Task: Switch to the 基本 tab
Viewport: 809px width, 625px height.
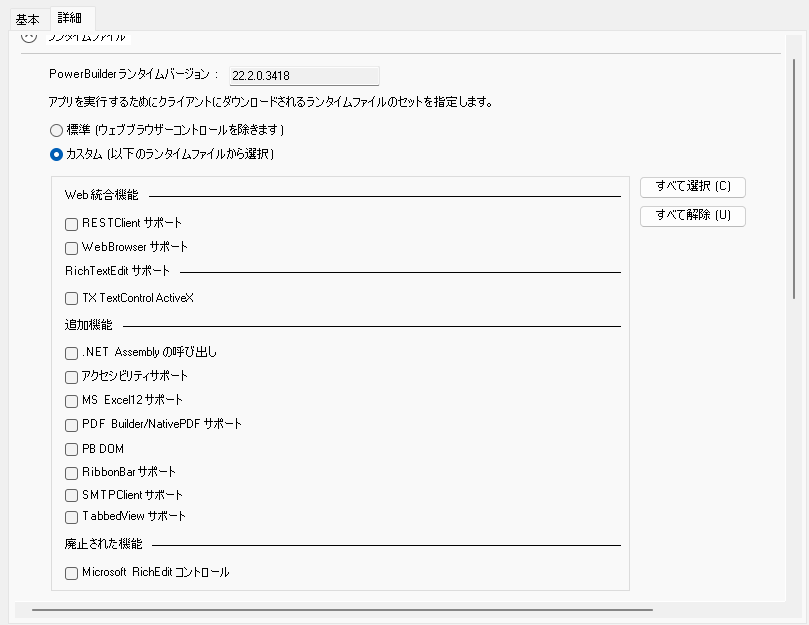Action: (27, 19)
